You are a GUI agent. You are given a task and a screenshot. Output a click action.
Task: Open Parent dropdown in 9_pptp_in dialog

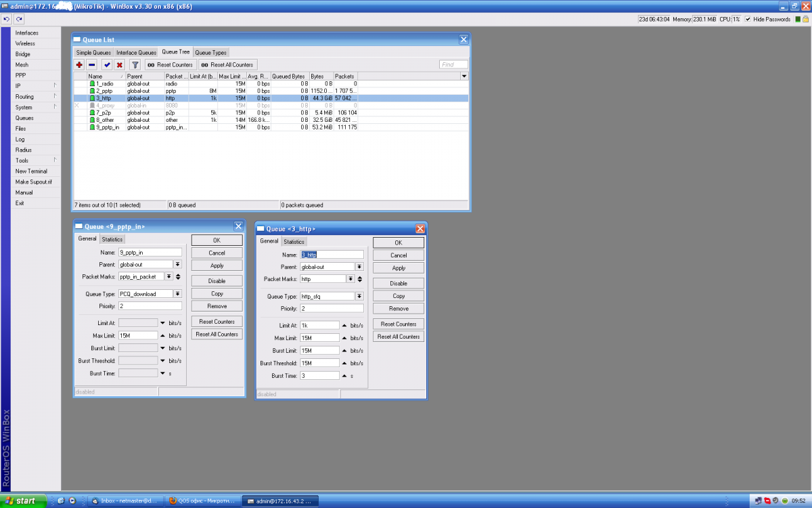177,264
